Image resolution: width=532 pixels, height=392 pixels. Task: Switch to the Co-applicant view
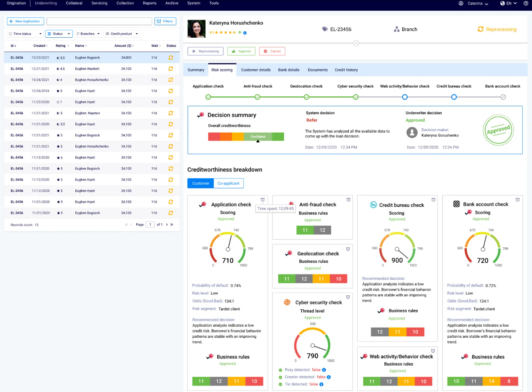pyautogui.click(x=228, y=183)
